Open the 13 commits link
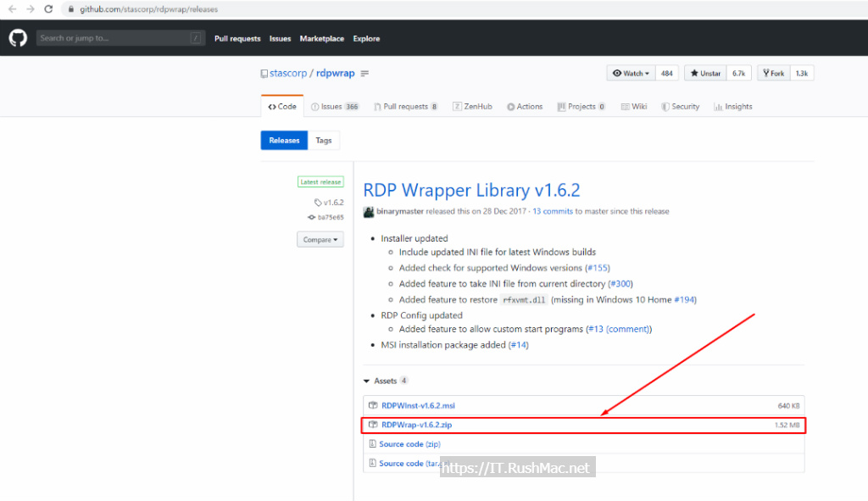Screen dimensions: 868x501 coord(553,211)
